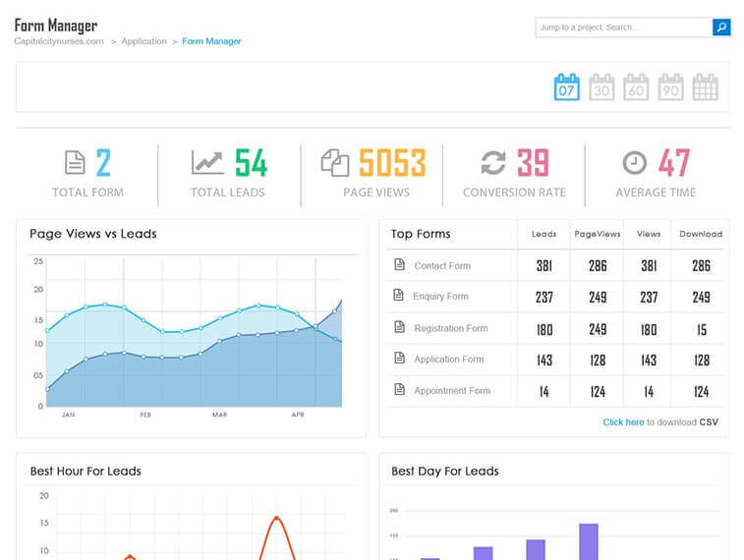Click the Total Form document icon

tap(75, 162)
